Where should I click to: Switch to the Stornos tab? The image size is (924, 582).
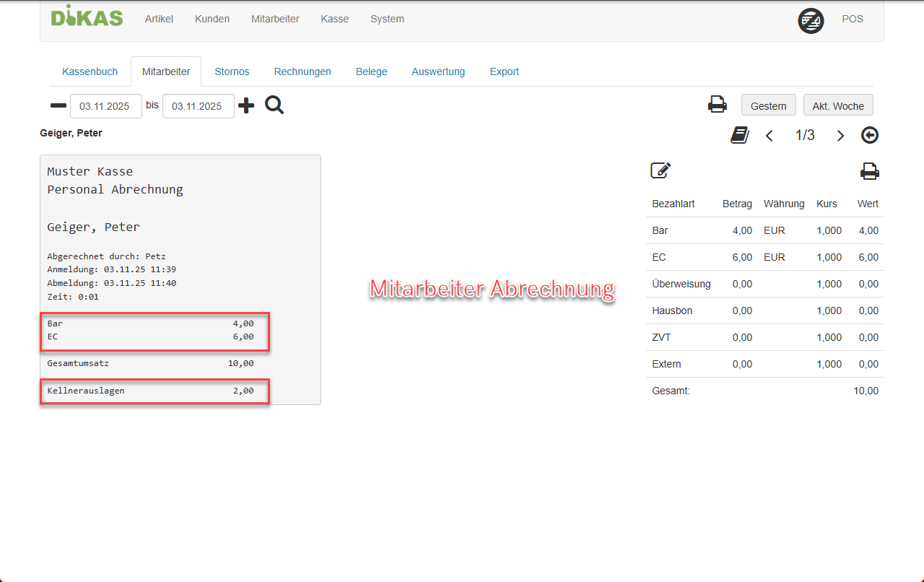(x=232, y=71)
